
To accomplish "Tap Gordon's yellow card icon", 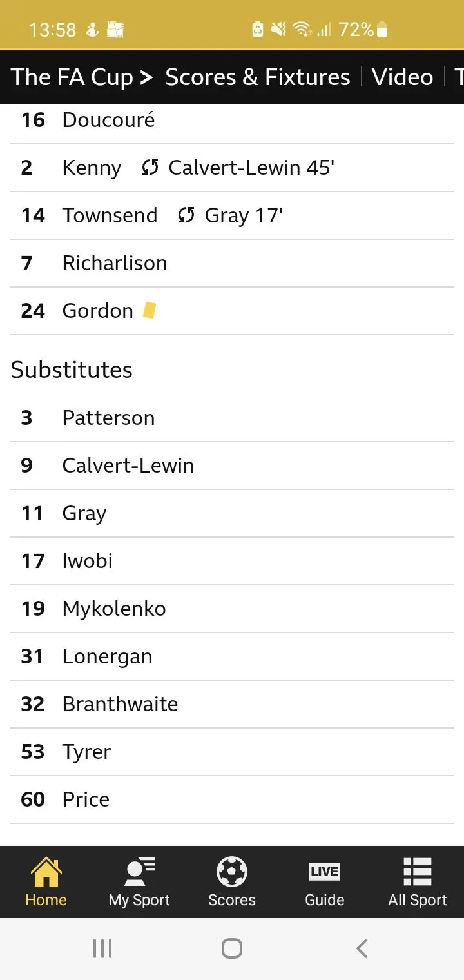I will [x=150, y=311].
